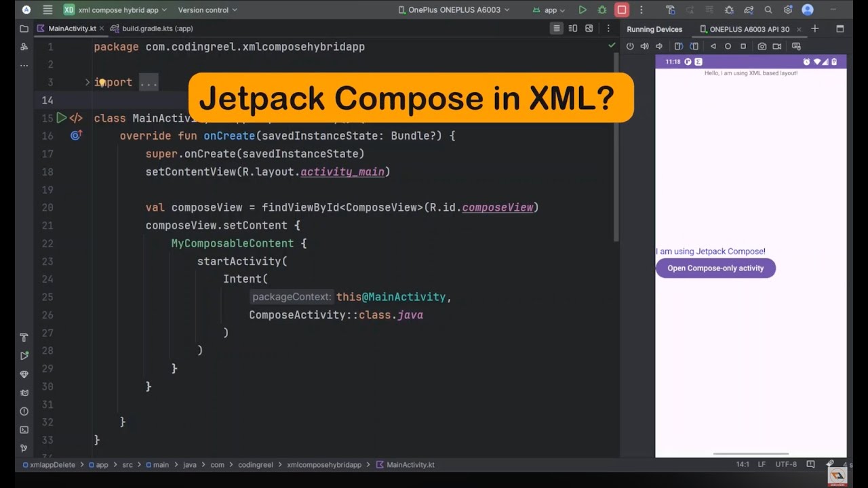
Task: Select the Design-only editor view mode
Action: [x=589, y=28]
